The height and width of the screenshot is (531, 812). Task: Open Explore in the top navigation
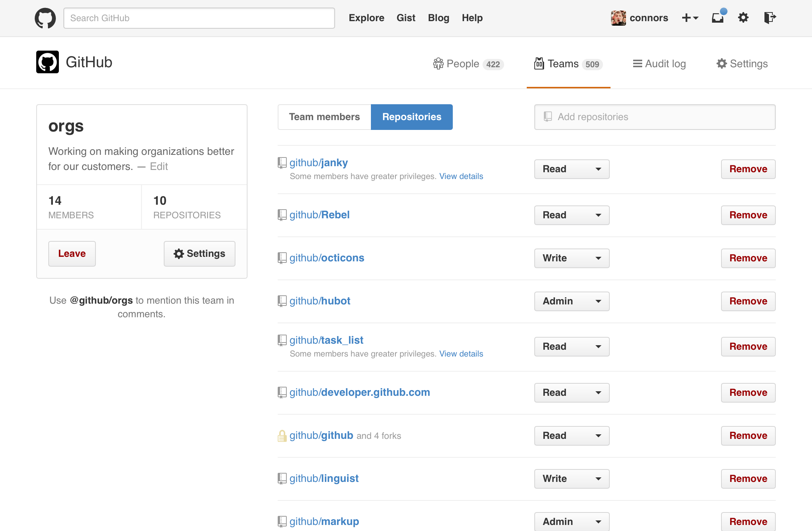point(366,18)
